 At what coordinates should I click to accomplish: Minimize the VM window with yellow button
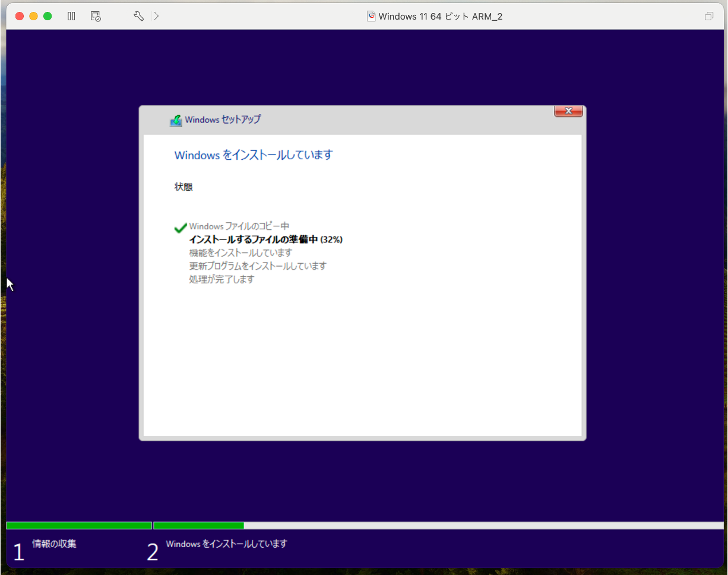[x=33, y=16]
